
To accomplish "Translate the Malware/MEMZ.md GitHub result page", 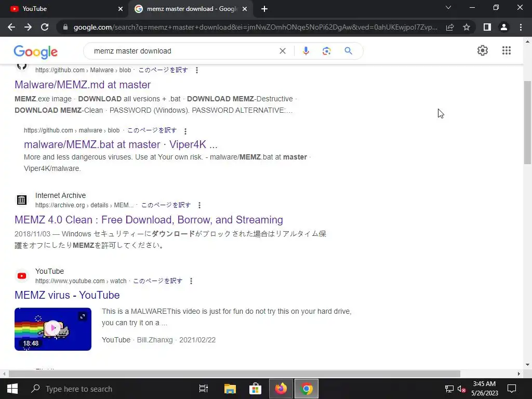I will [163, 70].
